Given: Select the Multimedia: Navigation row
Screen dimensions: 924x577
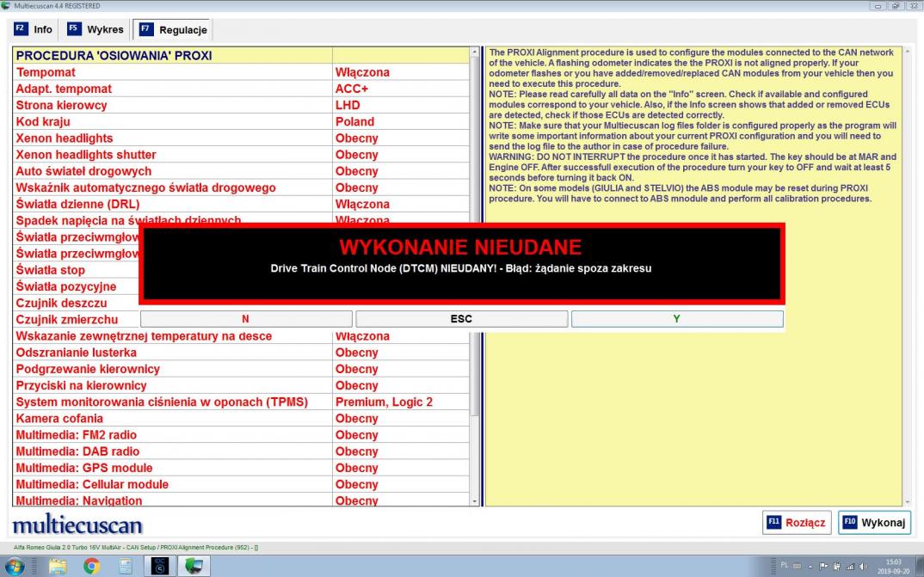Looking at the screenshot, I should click(x=241, y=500).
